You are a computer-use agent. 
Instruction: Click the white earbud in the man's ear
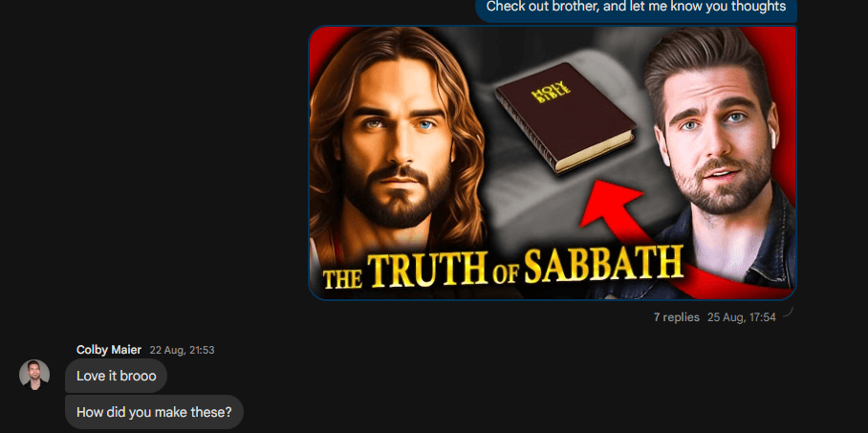pyautogui.click(x=773, y=136)
